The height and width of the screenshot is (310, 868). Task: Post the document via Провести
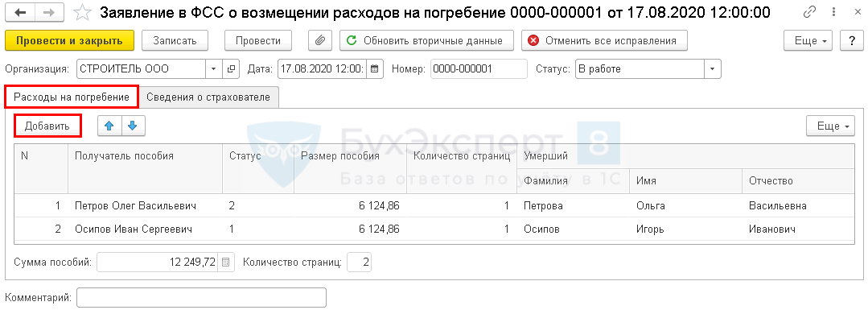[258, 40]
